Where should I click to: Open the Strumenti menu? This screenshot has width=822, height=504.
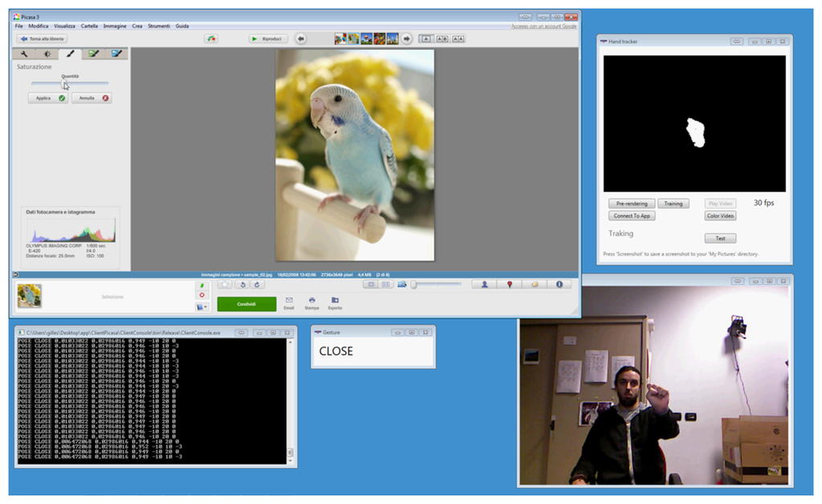coord(158,26)
